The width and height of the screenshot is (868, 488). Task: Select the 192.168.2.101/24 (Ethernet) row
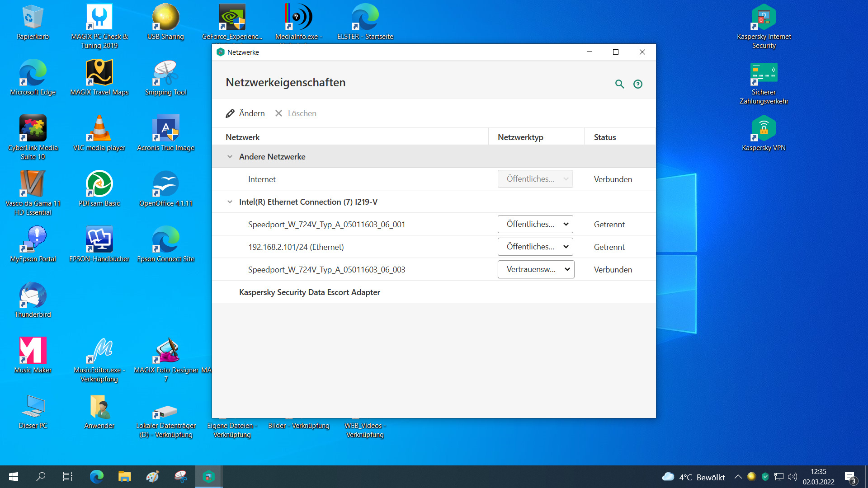tap(434, 247)
